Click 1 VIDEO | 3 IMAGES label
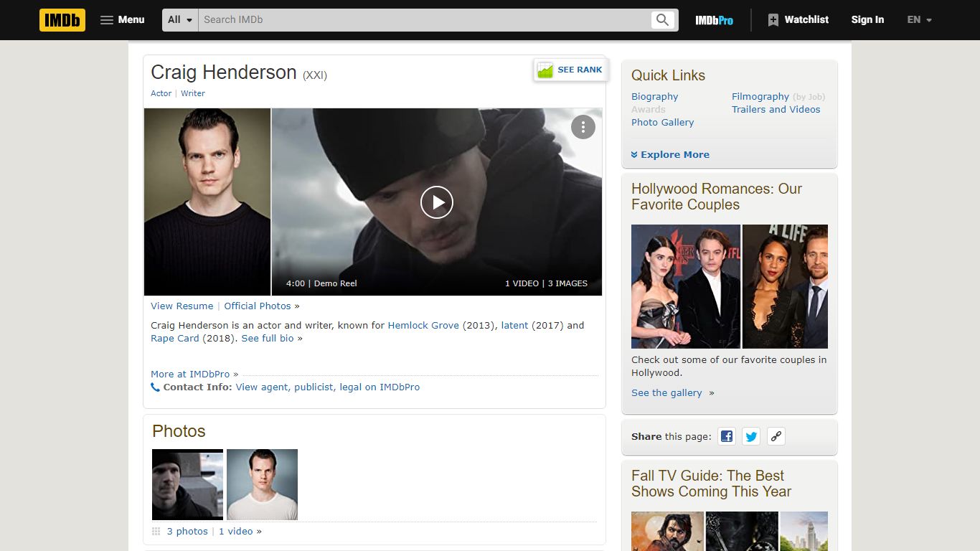The width and height of the screenshot is (980, 551). coord(546,283)
